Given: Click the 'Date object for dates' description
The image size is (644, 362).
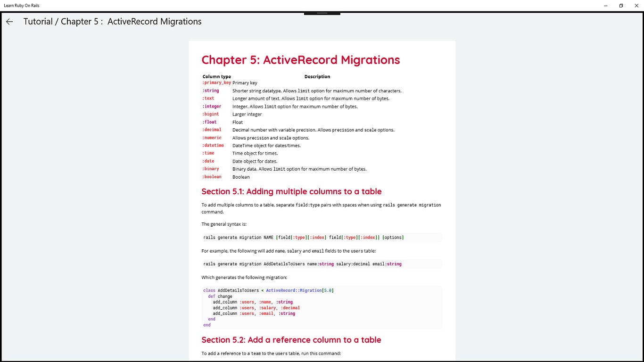Looking at the screenshot, I should coord(255,161).
